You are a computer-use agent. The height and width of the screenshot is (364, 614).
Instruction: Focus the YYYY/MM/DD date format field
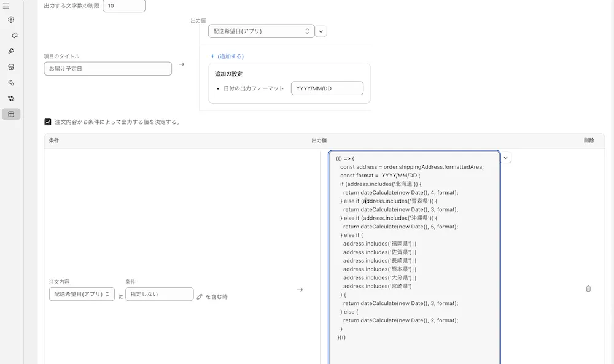327,88
